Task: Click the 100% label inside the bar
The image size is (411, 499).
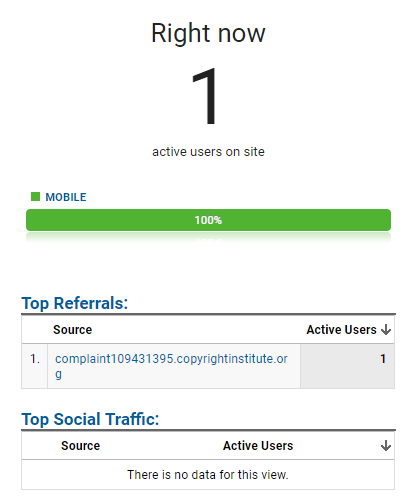Action: 208,220
